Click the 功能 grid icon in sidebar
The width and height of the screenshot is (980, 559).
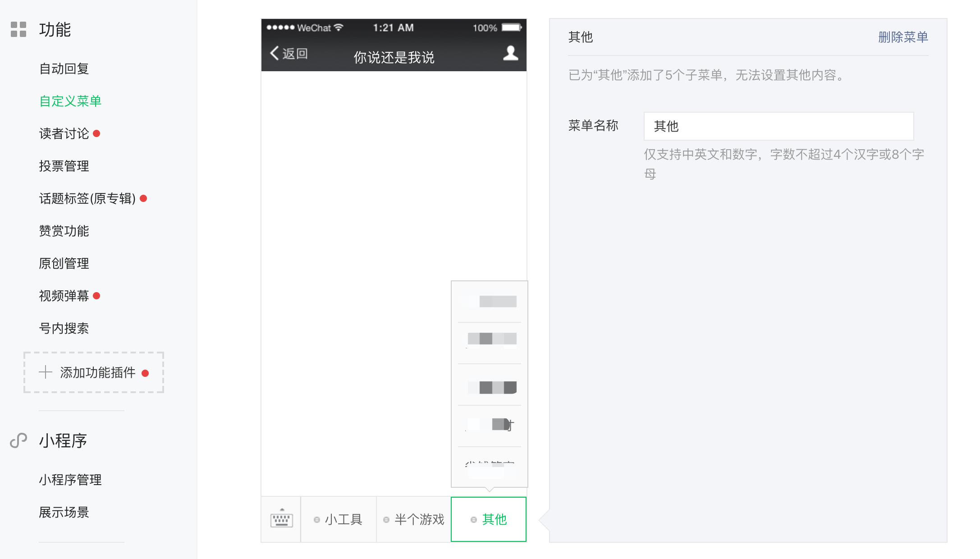point(18,29)
